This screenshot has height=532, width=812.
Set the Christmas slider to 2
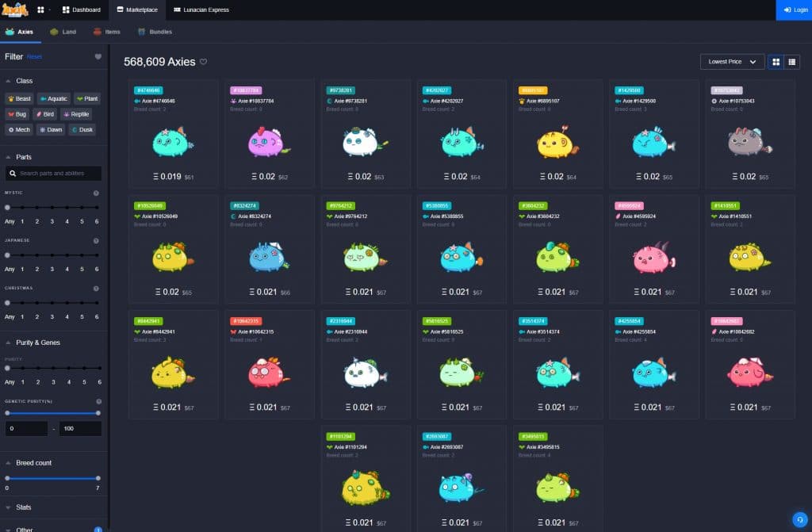tap(36, 303)
